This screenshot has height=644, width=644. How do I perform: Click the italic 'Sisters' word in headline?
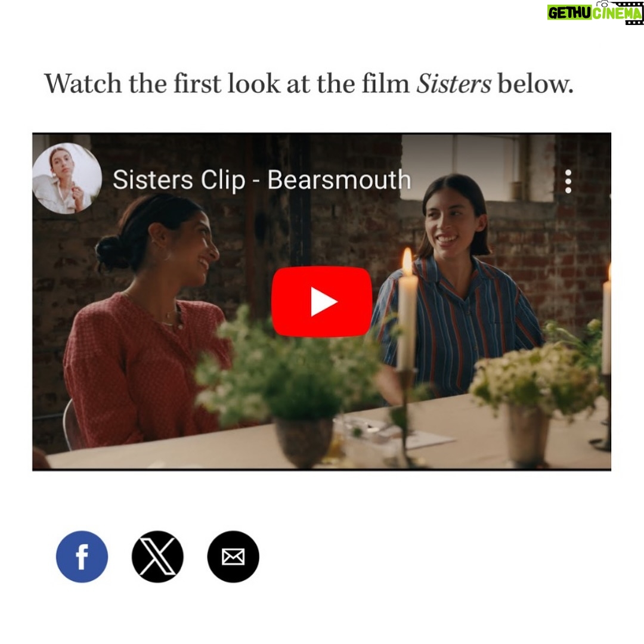[x=454, y=84]
